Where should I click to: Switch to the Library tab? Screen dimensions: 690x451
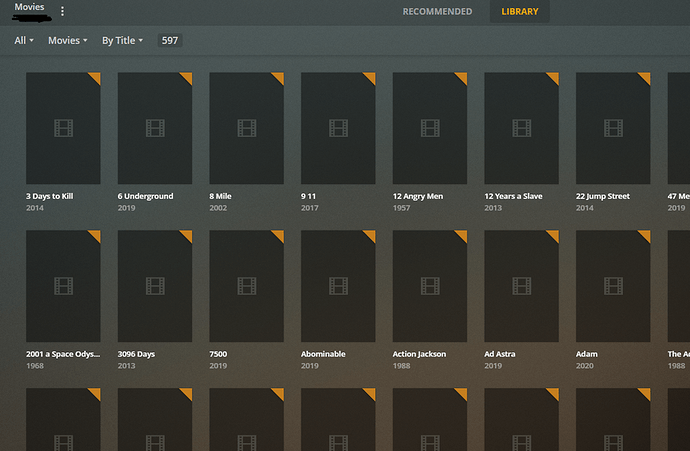(x=520, y=11)
